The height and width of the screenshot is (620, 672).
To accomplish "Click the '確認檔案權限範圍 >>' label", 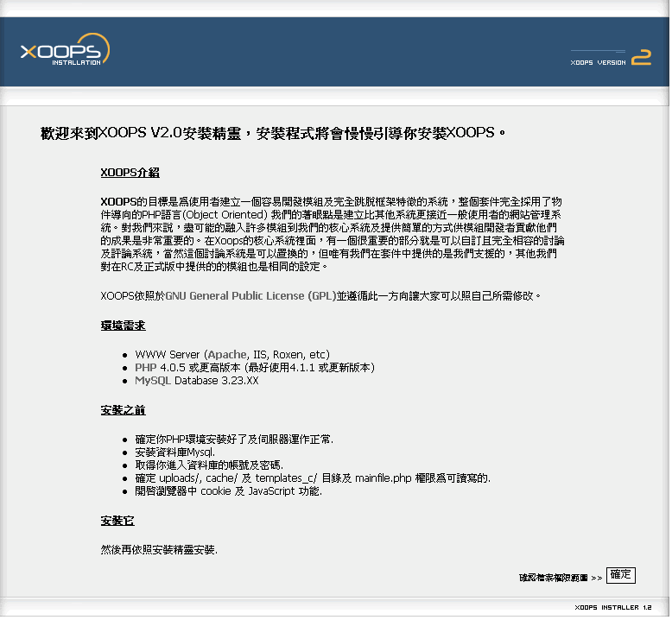I will (562, 579).
